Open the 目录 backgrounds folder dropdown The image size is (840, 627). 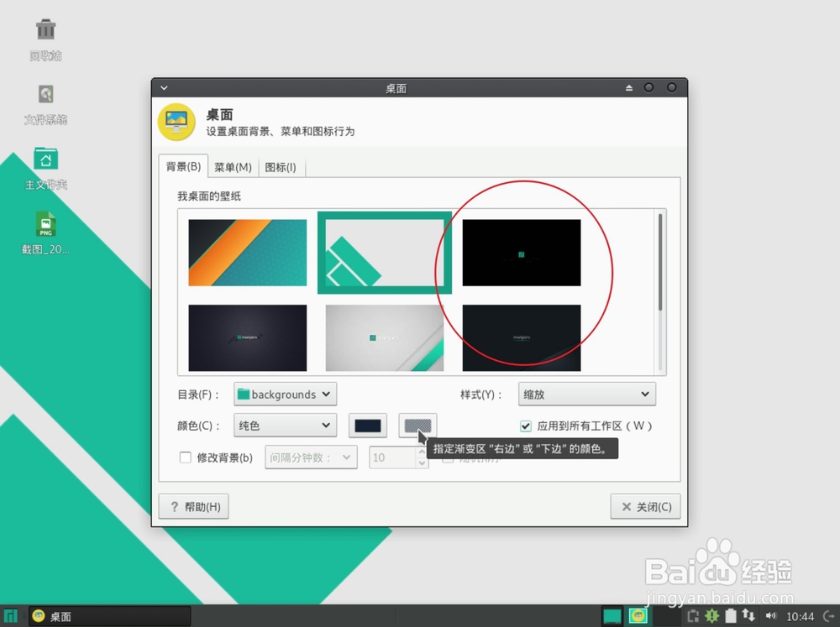[x=285, y=394]
